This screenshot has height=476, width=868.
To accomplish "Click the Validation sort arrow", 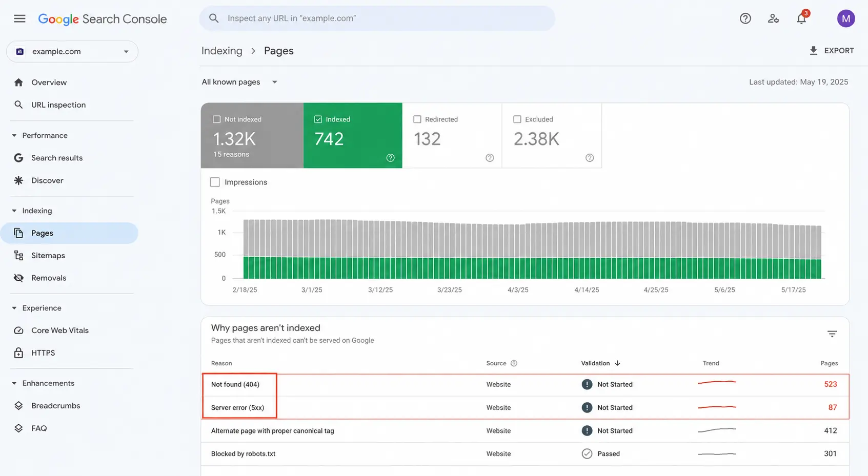I will 617,363.
